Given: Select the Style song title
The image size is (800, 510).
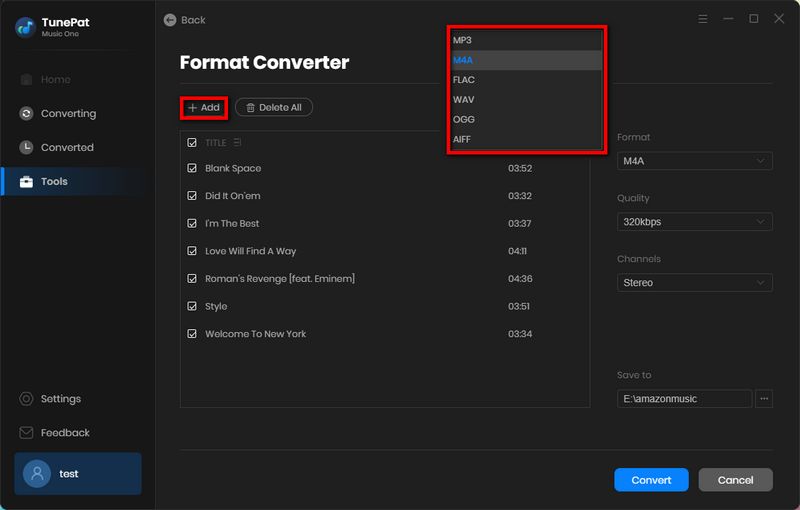Looking at the screenshot, I should coord(216,306).
